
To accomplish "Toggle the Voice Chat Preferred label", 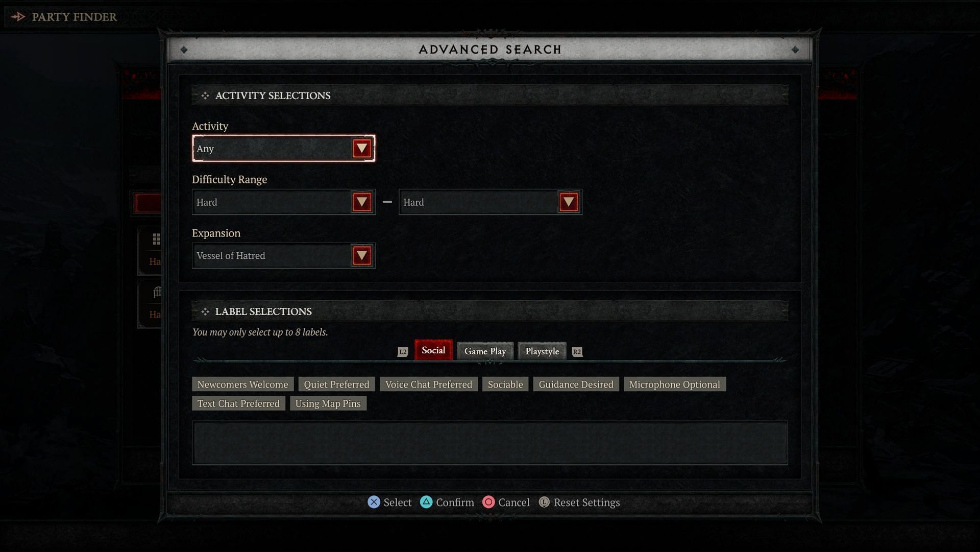I will pos(429,383).
